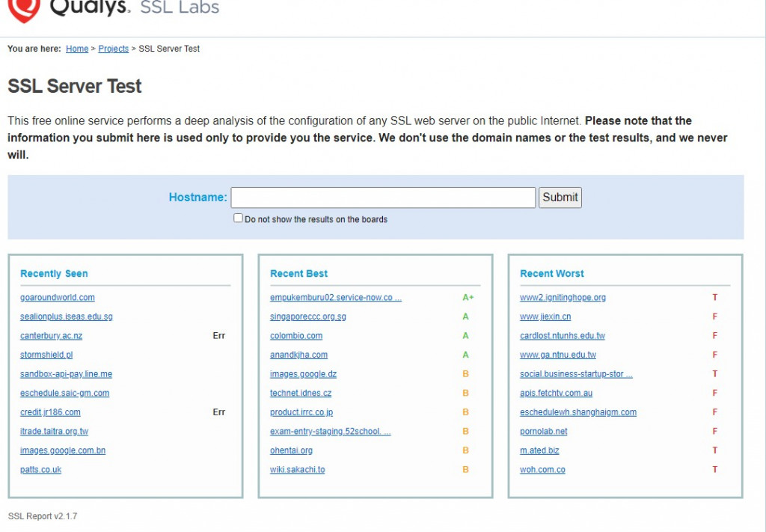The height and width of the screenshot is (532, 766).
Task: Open credit.jr186.com link
Action: 50,412
